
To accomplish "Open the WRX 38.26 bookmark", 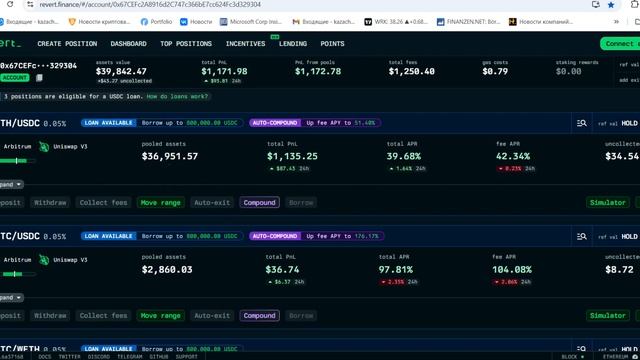I will point(396,22).
